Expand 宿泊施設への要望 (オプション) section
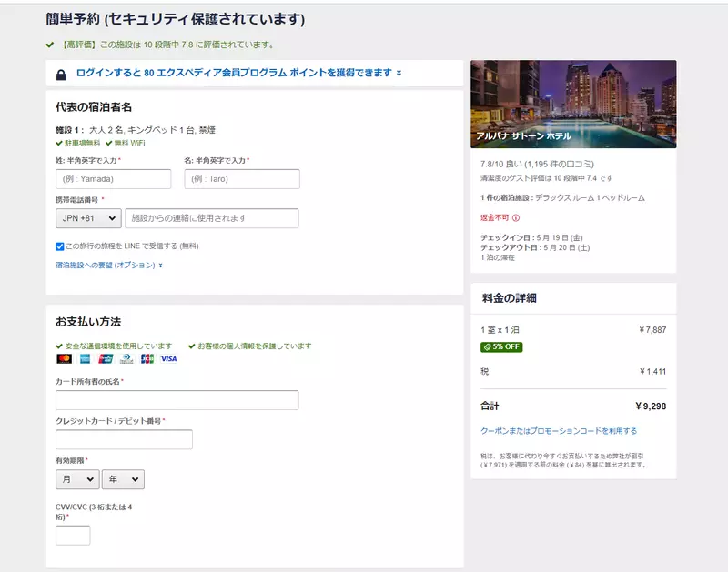Image resolution: width=728 pixels, height=572 pixels. 109,265
